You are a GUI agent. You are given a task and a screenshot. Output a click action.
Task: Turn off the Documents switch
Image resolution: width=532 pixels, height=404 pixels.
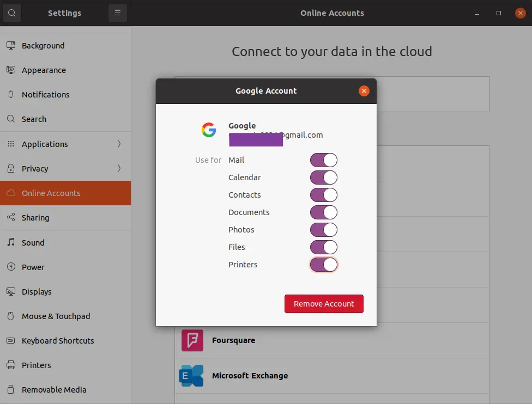pyautogui.click(x=324, y=212)
